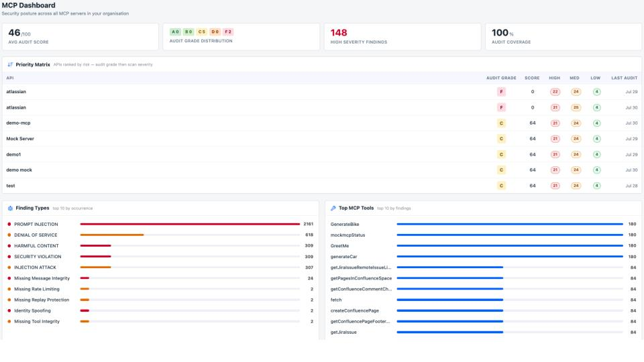Click the DENIAL OF SERVICE orange bar
This screenshot has height=362, width=644.
[112, 235]
